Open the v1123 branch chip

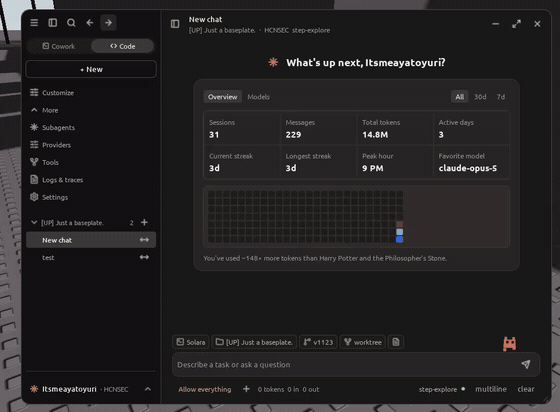pyautogui.click(x=318, y=342)
